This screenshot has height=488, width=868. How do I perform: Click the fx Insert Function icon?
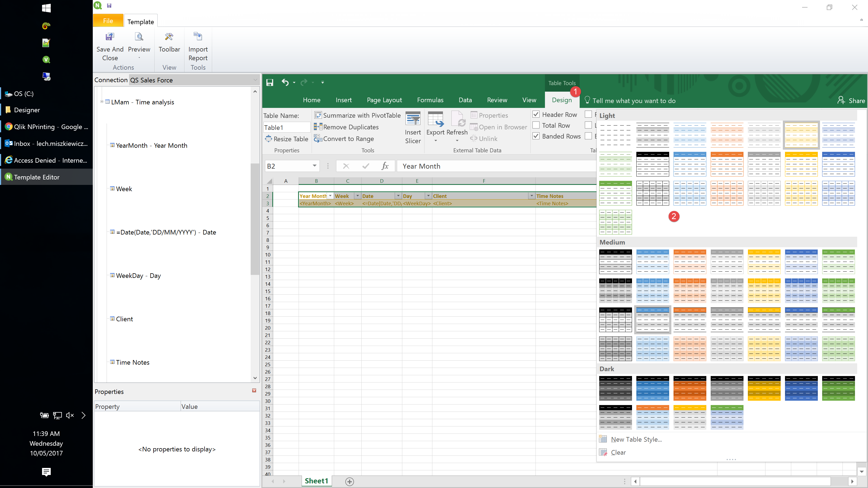[385, 166]
